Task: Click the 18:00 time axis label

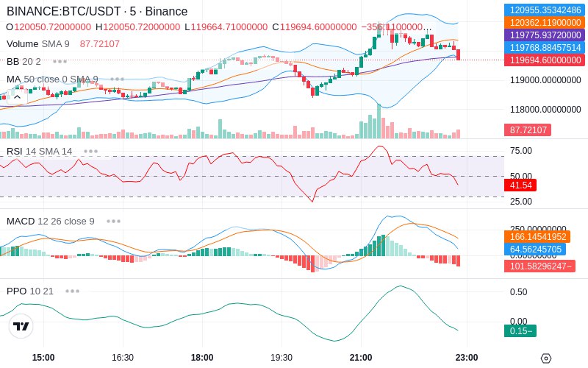Action: click(x=202, y=358)
